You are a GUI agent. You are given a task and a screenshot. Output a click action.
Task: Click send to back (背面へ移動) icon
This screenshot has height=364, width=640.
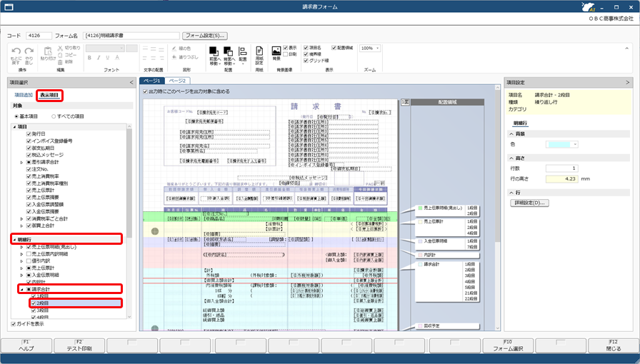point(228,51)
